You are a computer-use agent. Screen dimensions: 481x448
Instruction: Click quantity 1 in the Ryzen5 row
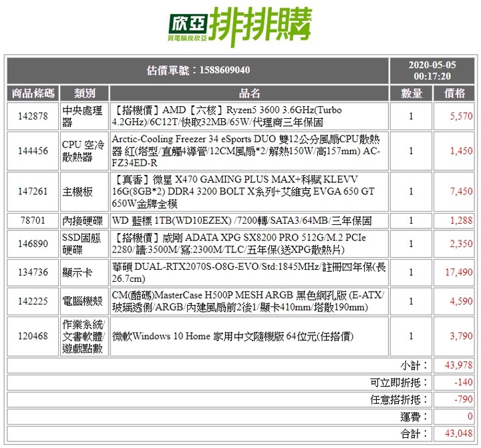pyautogui.click(x=411, y=116)
